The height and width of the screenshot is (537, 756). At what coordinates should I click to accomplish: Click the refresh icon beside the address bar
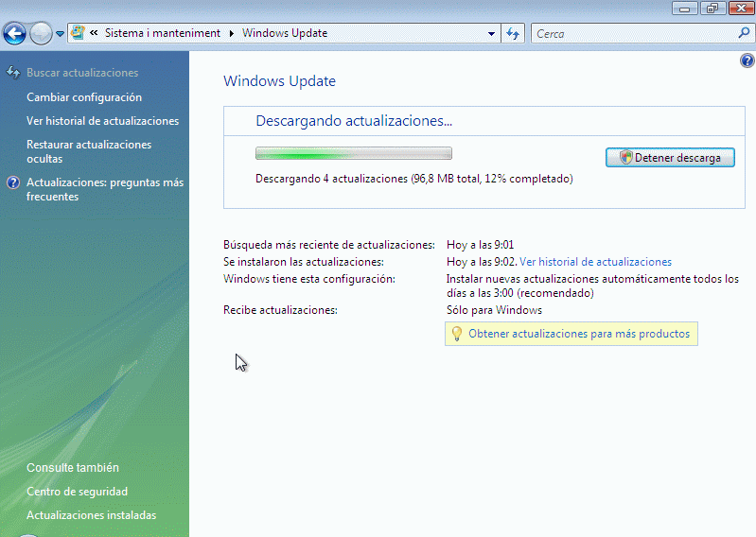pos(513,33)
